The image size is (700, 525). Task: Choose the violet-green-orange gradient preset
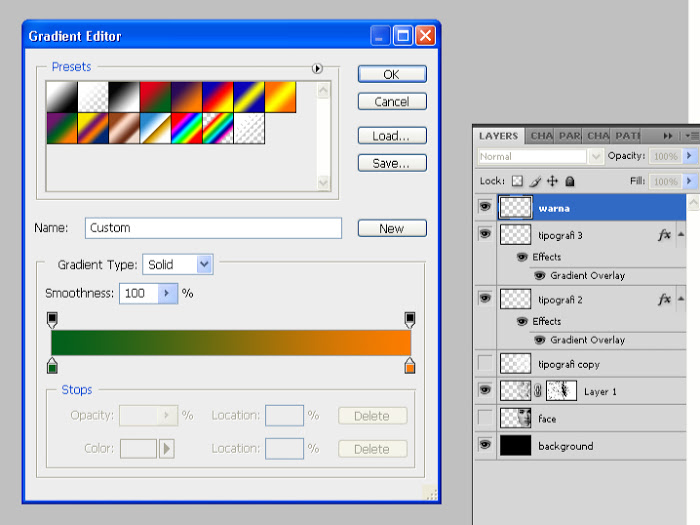(x=62, y=128)
